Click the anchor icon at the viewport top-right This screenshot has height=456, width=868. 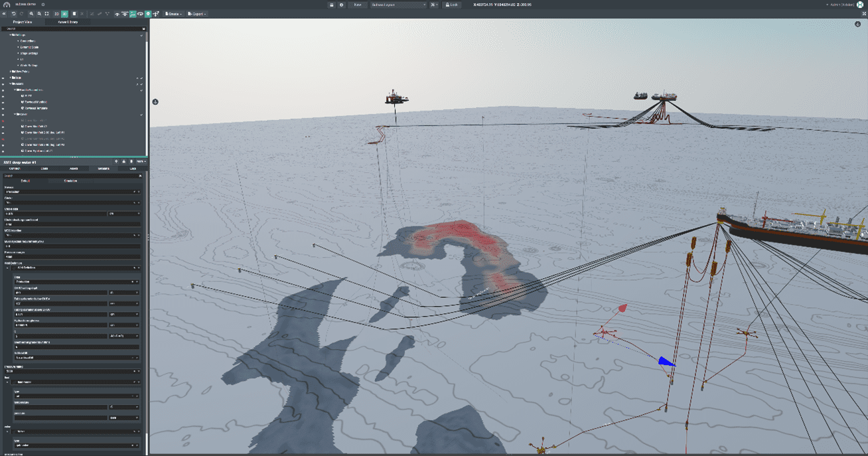(x=857, y=25)
